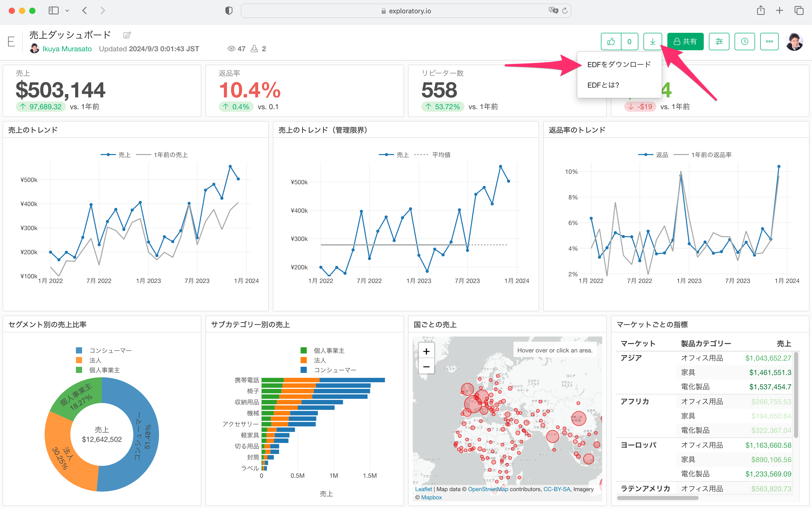This screenshot has width=812, height=508.
Task: Zoom in on the map with plus button
Action: [426, 351]
